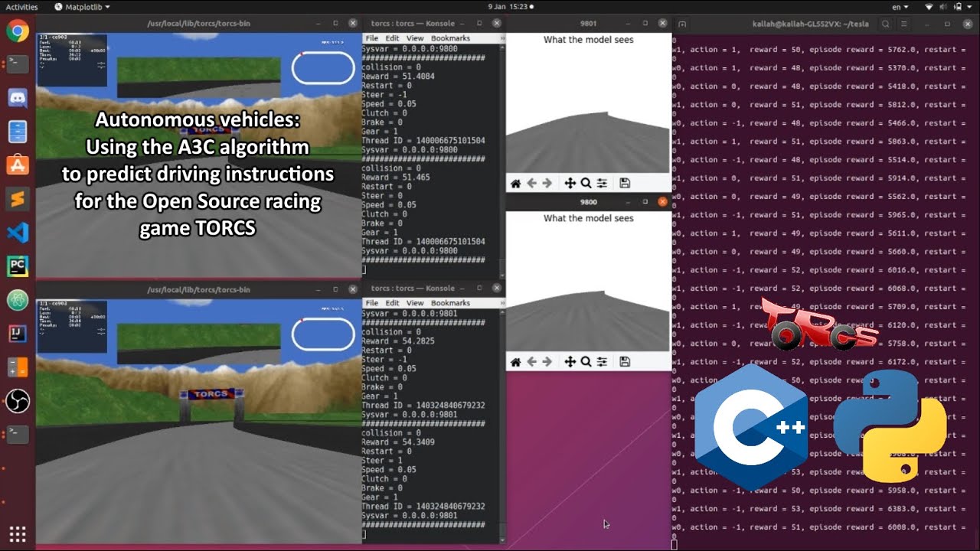Launch the Atom editor dock icon
Image resolution: width=980 pixels, height=551 pixels.
[x=18, y=300]
